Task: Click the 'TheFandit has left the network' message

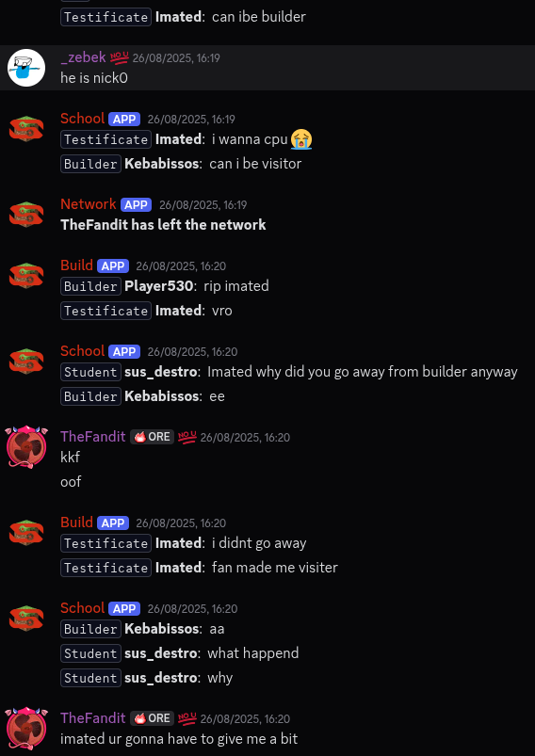Action: click(163, 225)
